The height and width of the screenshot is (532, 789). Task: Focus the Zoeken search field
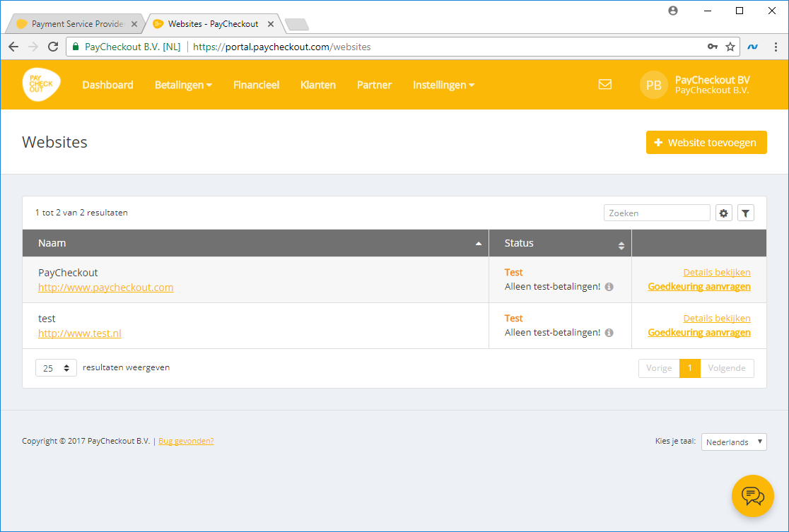click(x=657, y=213)
